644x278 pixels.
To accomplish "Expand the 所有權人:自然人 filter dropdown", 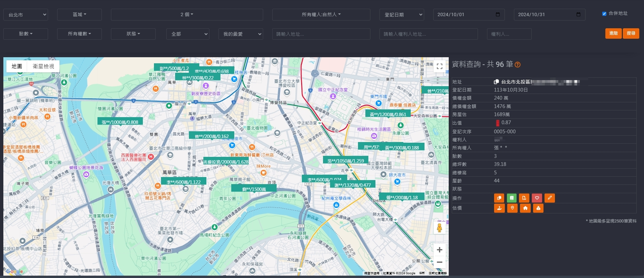I will tap(321, 14).
